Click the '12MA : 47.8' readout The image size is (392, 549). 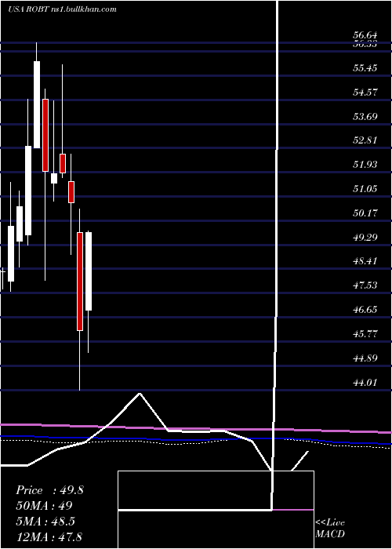coord(49,537)
